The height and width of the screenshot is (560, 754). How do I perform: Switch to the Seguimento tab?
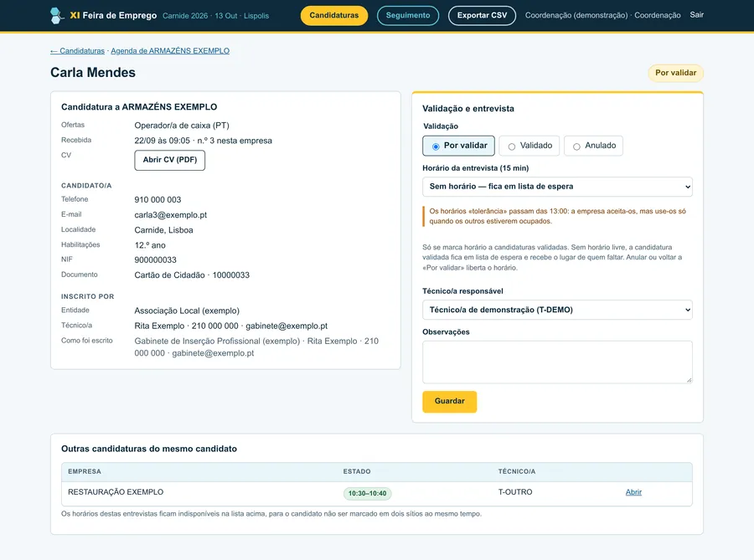(x=408, y=15)
